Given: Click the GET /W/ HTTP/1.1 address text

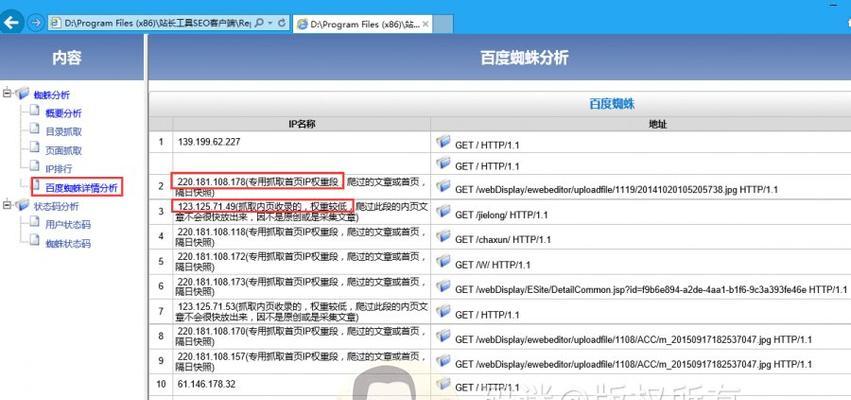Looking at the screenshot, I should click(x=493, y=265).
